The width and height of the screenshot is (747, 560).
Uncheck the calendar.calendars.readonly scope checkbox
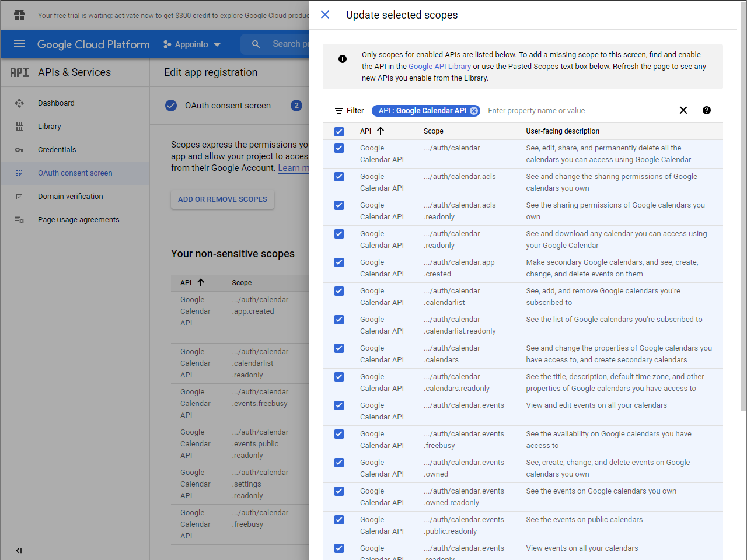tap(339, 377)
